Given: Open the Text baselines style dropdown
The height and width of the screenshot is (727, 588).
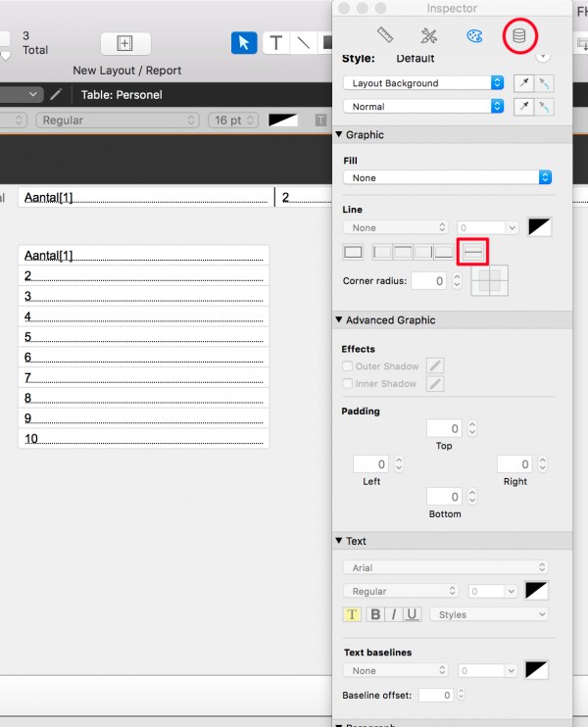Looking at the screenshot, I should (x=396, y=670).
